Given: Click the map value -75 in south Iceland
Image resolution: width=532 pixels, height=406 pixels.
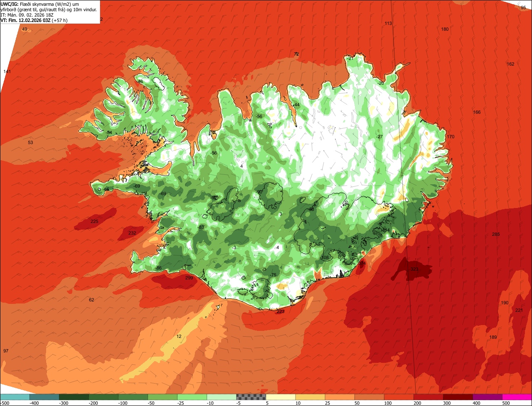Looking at the screenshot, I should pos(273,275).
